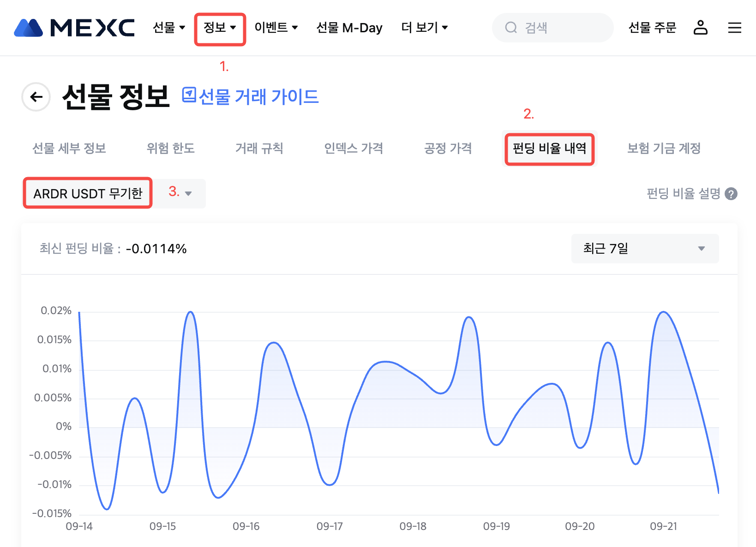The image size is (756, 547).
Task: Click the back arrow button
Action: (36, 97)
